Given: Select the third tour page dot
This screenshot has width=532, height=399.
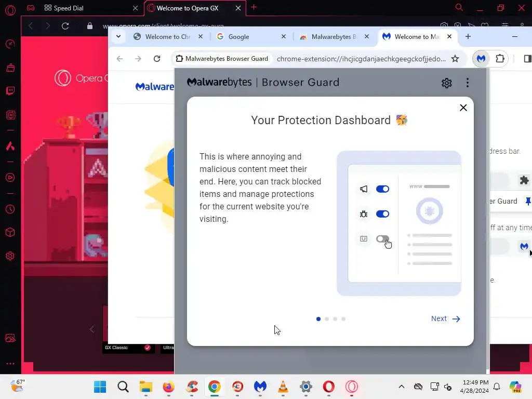Looking at the screenshot, I should tap(335, 319).
